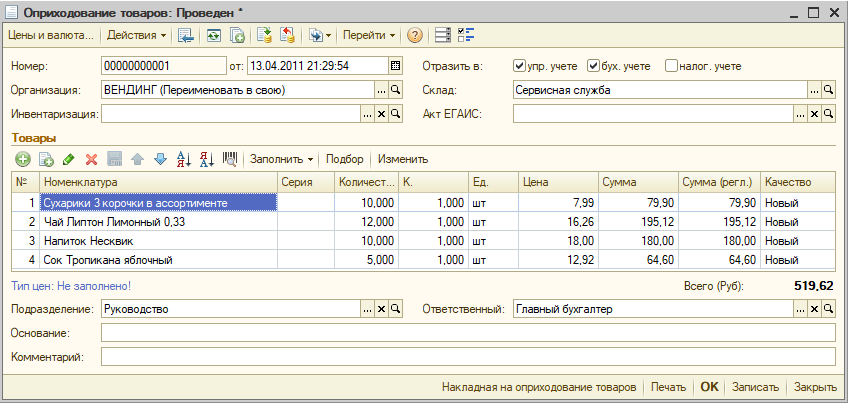Screen dimensions: 848x403
Task: Click the OK button
Action: [x=710, y=387]
